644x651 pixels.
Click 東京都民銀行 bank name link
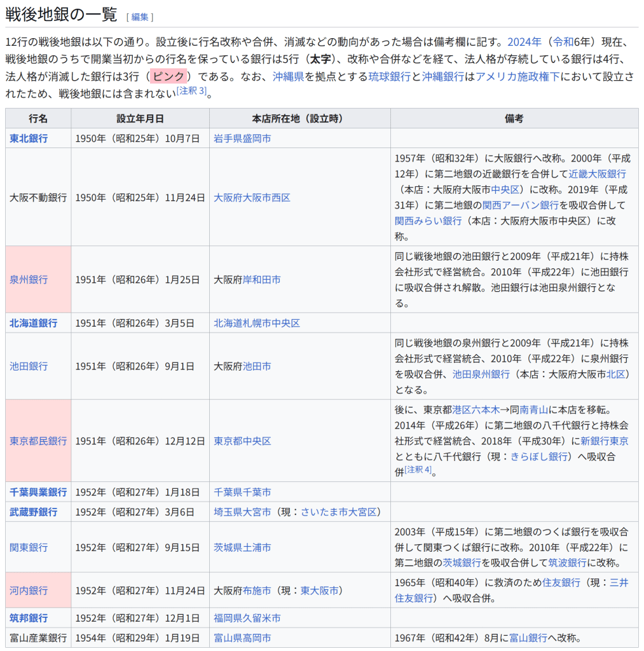pos(38,441)
